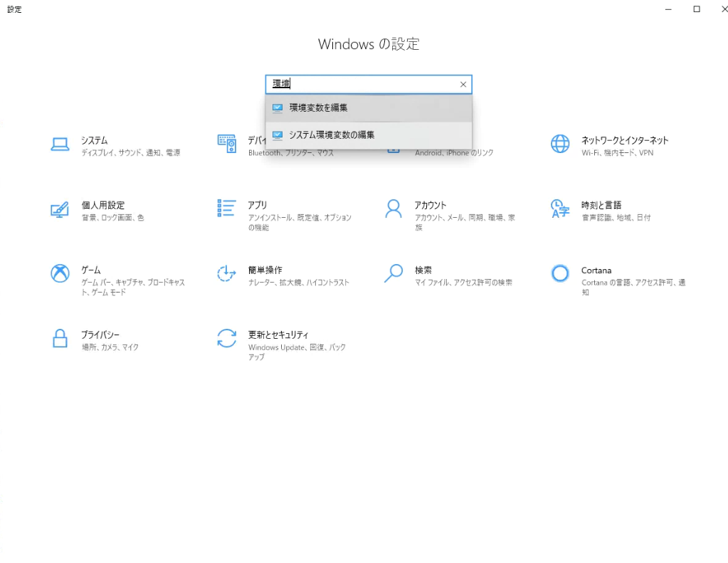The width and height of the screenshot is (728, 563).
Task: Clear the search box with X
Action: point(463,84)
